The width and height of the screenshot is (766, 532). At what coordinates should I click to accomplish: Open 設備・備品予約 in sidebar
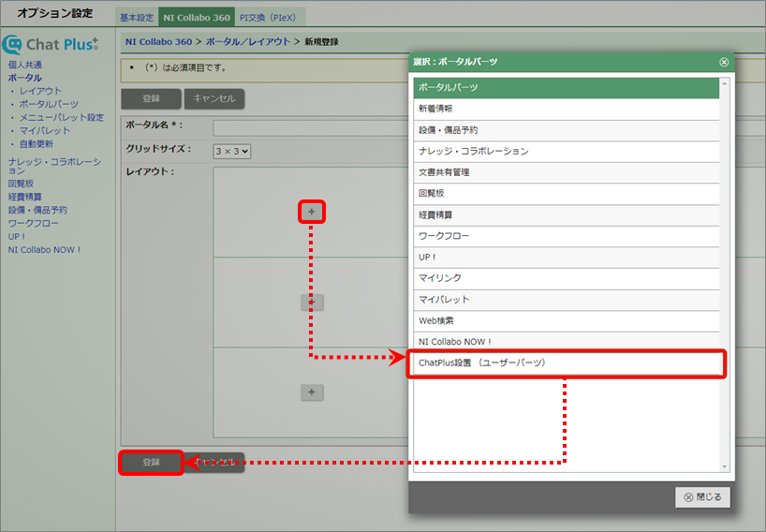pyautogui.click(x=37, y=210)
